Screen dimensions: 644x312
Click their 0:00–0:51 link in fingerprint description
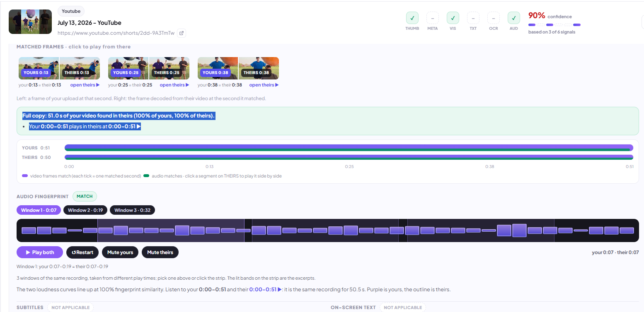[266, 290]
